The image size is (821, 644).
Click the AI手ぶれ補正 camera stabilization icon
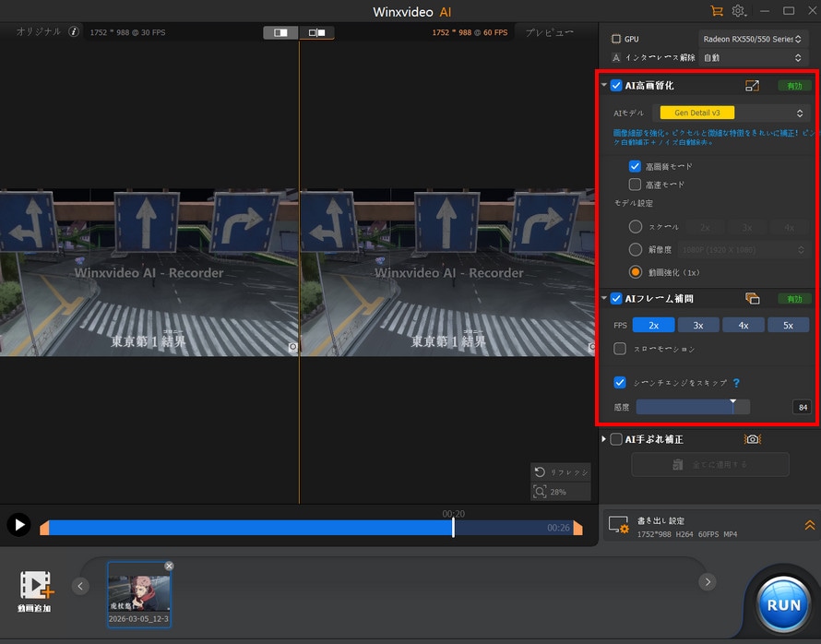753,440
